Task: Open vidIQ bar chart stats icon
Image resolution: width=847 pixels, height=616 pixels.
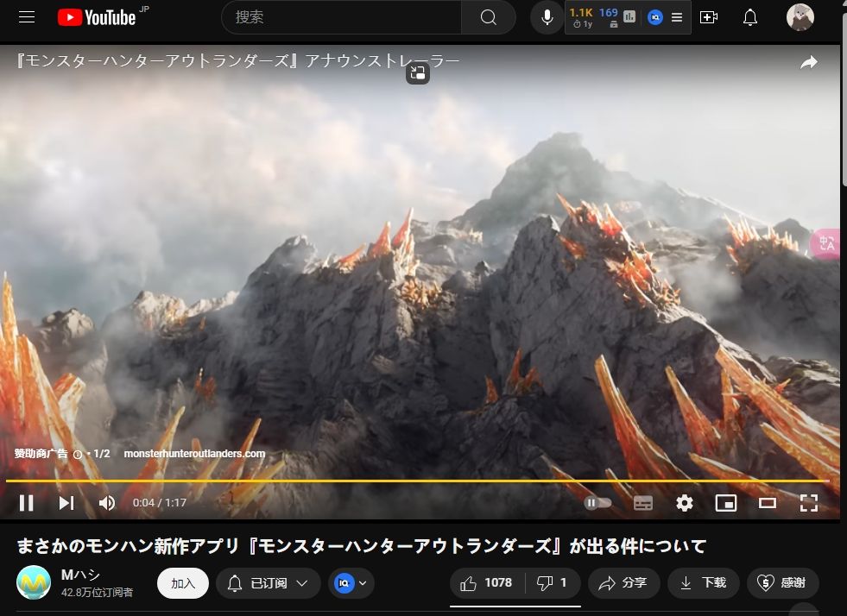Action: pos(629,16)
